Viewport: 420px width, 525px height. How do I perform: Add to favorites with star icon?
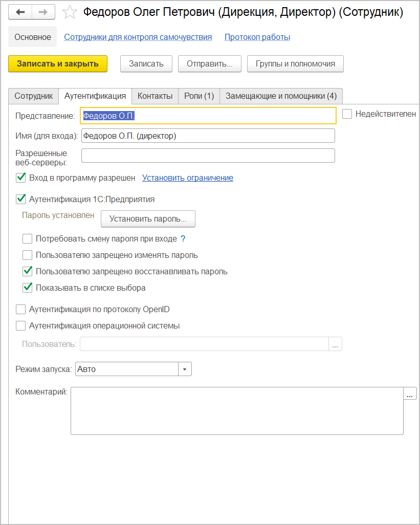pyautogui.click(x=70, y=12)
